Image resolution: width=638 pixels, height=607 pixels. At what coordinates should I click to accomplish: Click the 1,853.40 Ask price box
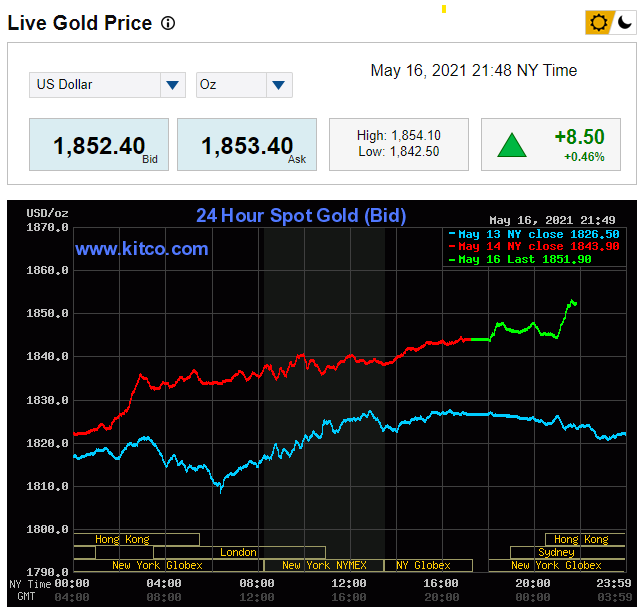[247, 144]
